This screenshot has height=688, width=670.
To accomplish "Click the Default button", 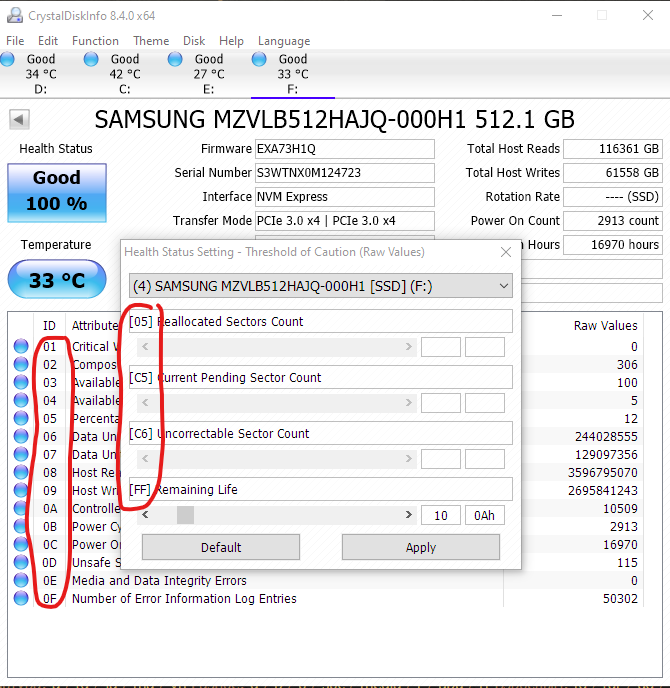I will [x=221, y=547].
